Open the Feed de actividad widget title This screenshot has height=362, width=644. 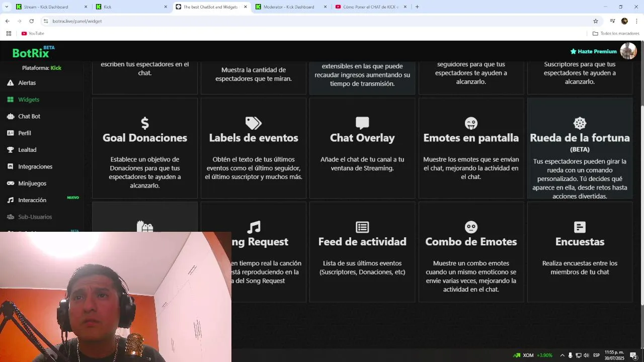(x=362, y=242)
